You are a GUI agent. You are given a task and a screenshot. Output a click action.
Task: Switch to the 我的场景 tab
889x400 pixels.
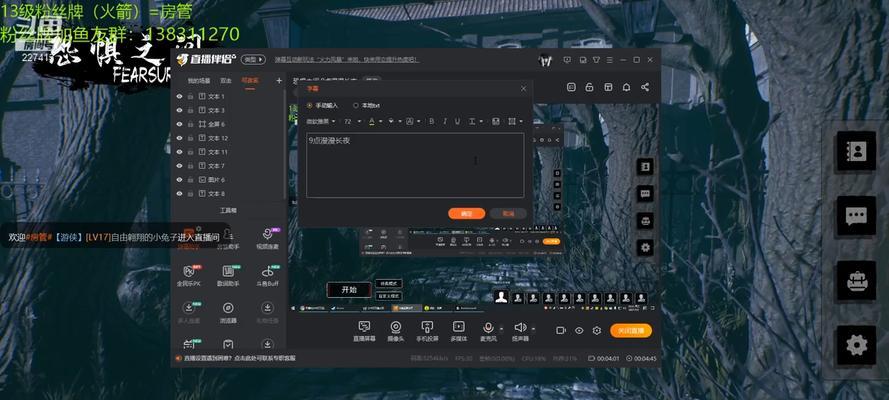198,80
